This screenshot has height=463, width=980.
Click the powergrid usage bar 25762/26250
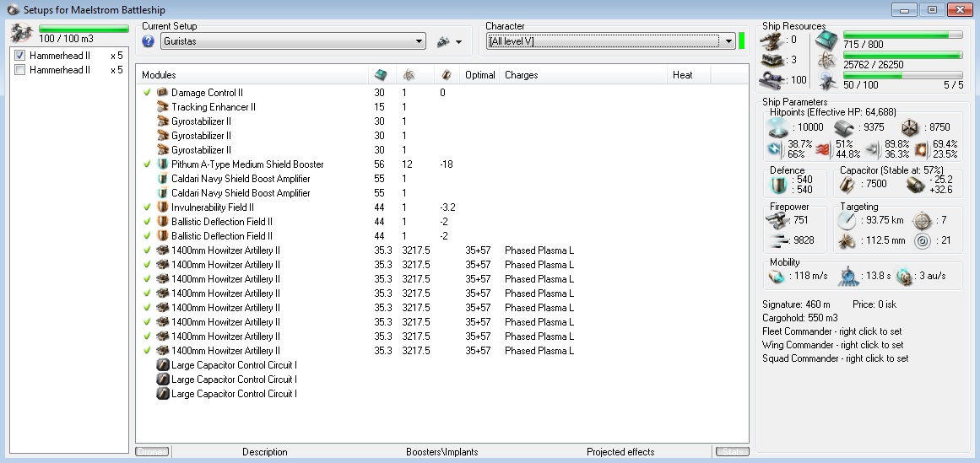(x=903, y=55)
